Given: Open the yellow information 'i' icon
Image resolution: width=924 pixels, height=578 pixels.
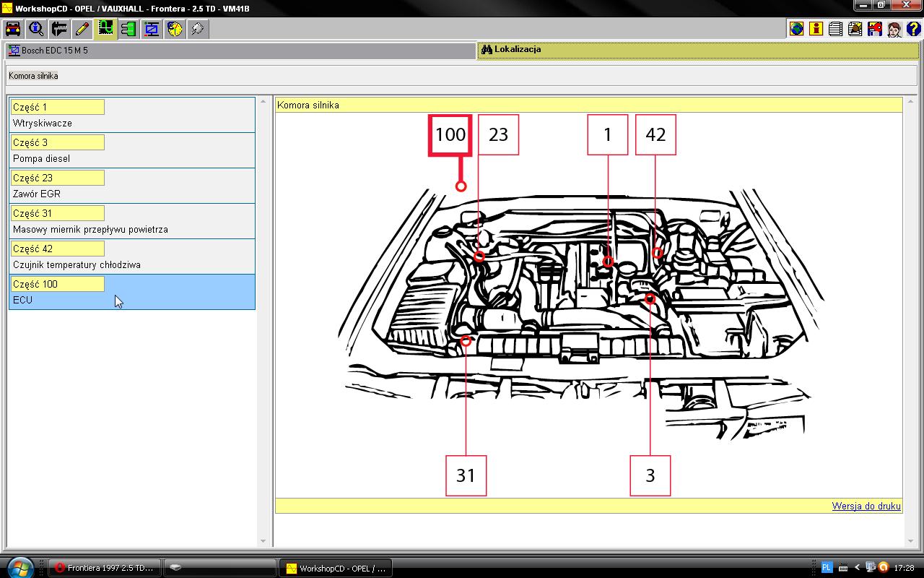Looking at the screenshot, I should (816, 29).
